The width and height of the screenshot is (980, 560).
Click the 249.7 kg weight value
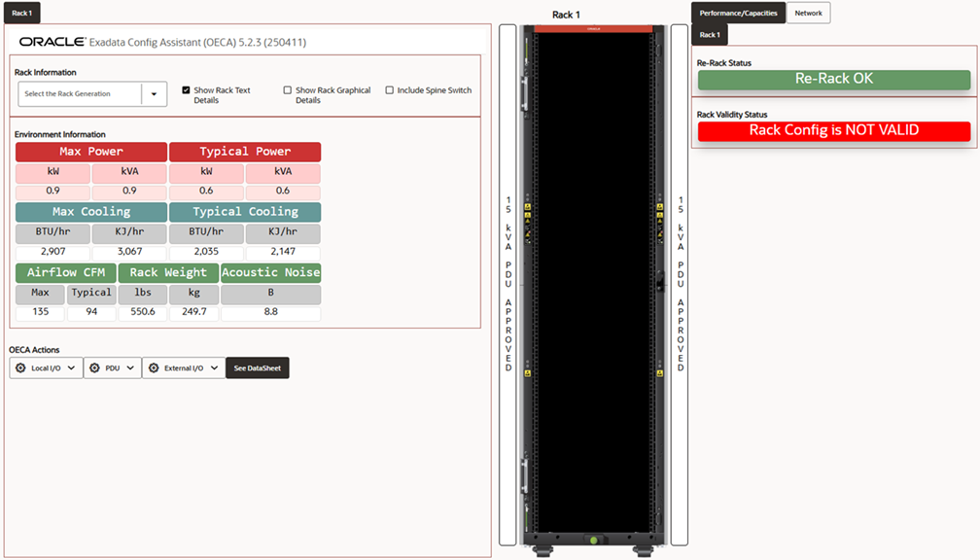(x=193, y=312)
